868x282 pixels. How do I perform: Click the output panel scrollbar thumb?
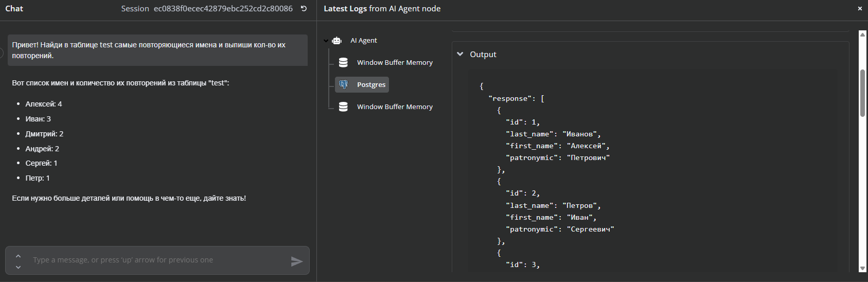tap(863, 93)
